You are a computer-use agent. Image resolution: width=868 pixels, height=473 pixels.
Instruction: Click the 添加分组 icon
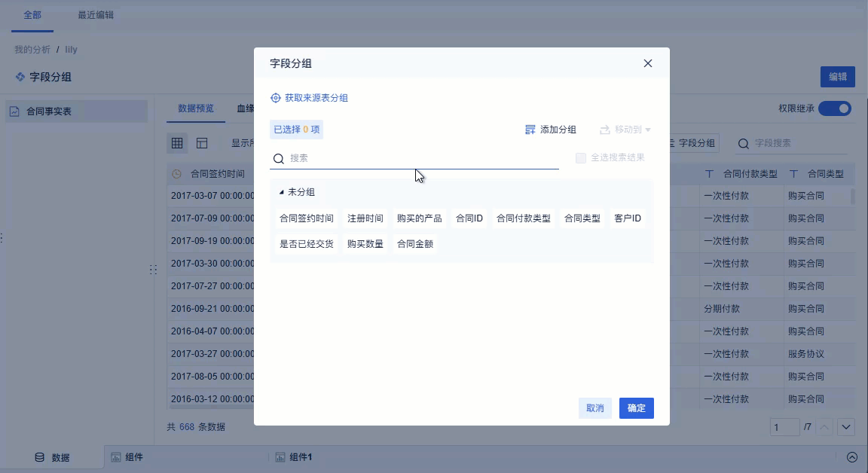pos(530,130)
